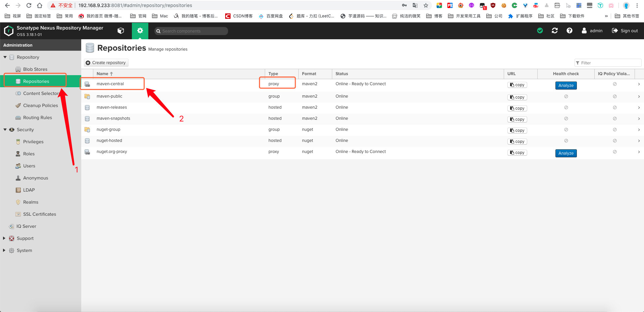Image resolution: width=644 pixels, height=312 pixels.
Task: Open the CSDN博客 bookmark
Action: [239, 16]
